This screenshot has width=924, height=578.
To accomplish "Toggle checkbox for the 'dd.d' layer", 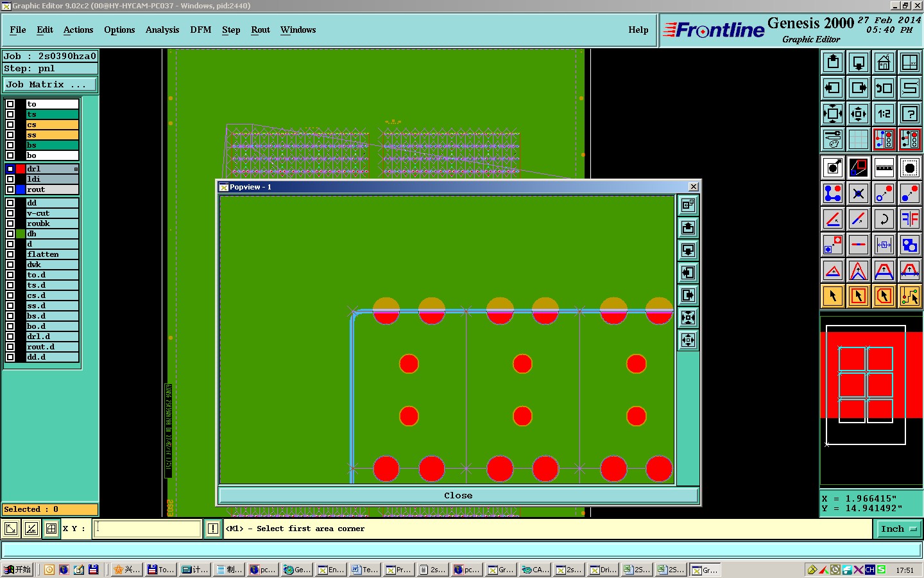I will point(10,357).
